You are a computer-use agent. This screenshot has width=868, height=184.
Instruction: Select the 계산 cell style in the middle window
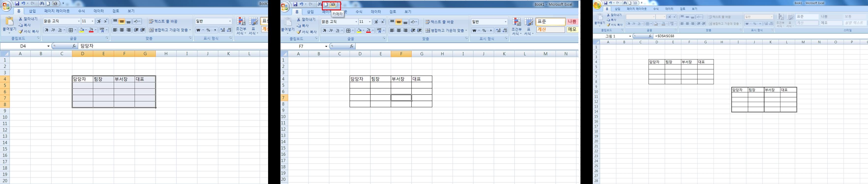pos(551,30)
